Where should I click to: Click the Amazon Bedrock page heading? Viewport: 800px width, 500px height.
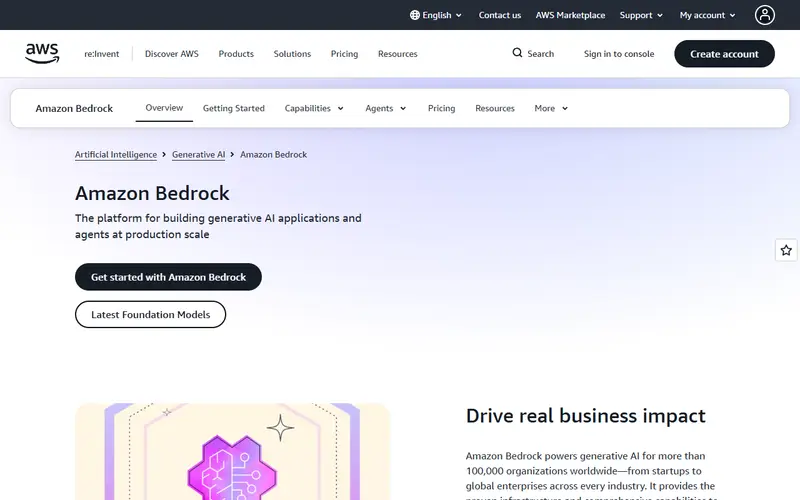pyautogui.click(x=152, y=193)
